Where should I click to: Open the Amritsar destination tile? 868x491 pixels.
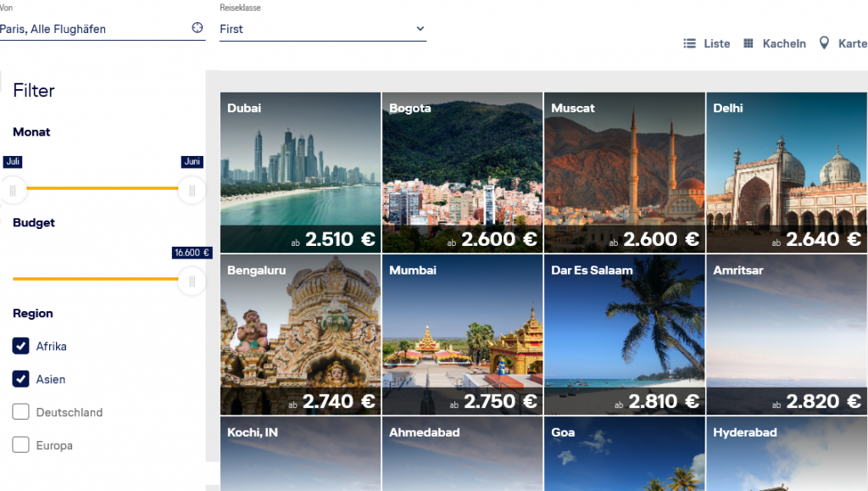tap(787, 335)
